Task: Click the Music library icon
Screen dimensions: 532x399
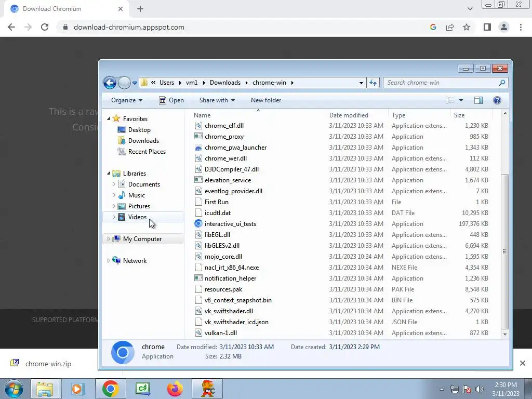Action: (x=122, y=195)
